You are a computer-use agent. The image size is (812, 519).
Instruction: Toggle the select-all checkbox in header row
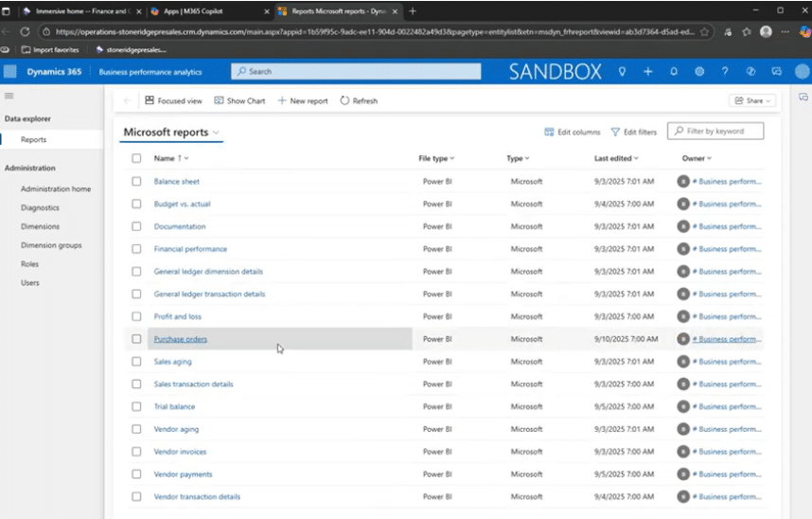point(136,159)
